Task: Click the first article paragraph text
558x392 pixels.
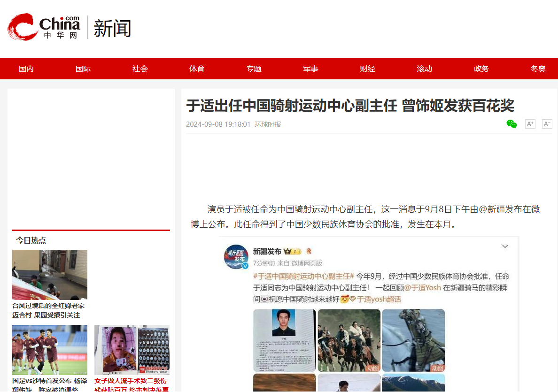Action: pos(365,216)
